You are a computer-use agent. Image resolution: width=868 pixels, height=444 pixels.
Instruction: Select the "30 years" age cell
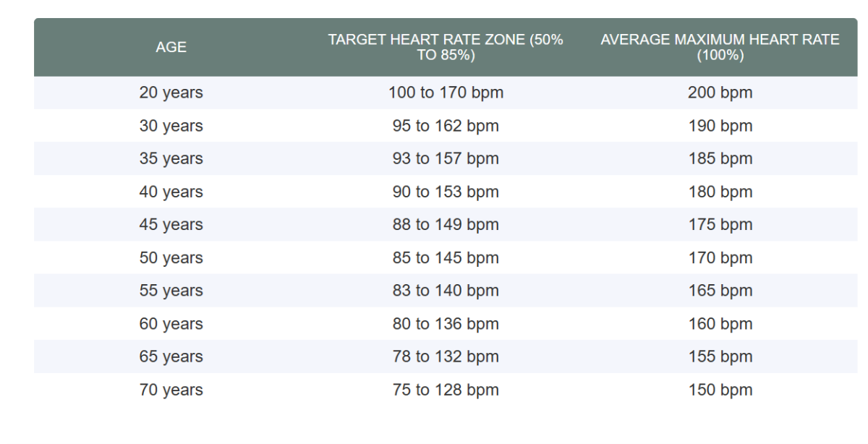point(171,126)
